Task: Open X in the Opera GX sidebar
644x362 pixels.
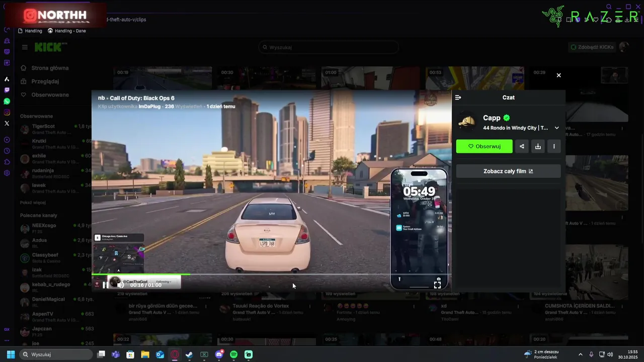Action: [x=7, y=123]
